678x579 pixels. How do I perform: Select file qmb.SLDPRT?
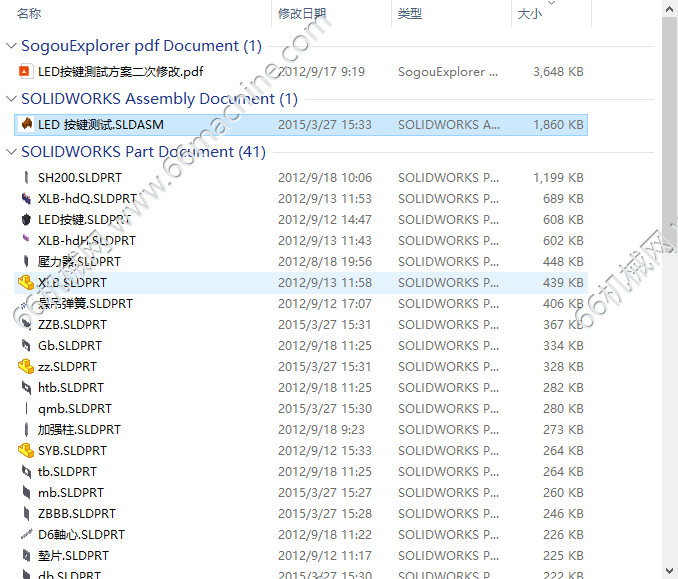pos(75,409)
